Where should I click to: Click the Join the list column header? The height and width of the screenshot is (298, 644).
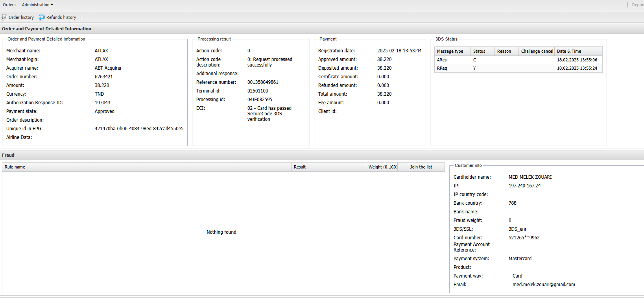coord(421,167)
